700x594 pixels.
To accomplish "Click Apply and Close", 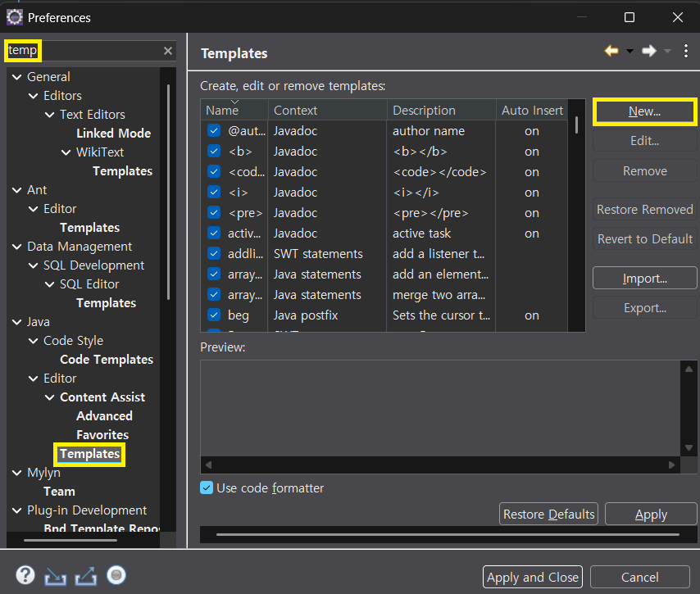I will click(533, 577).
